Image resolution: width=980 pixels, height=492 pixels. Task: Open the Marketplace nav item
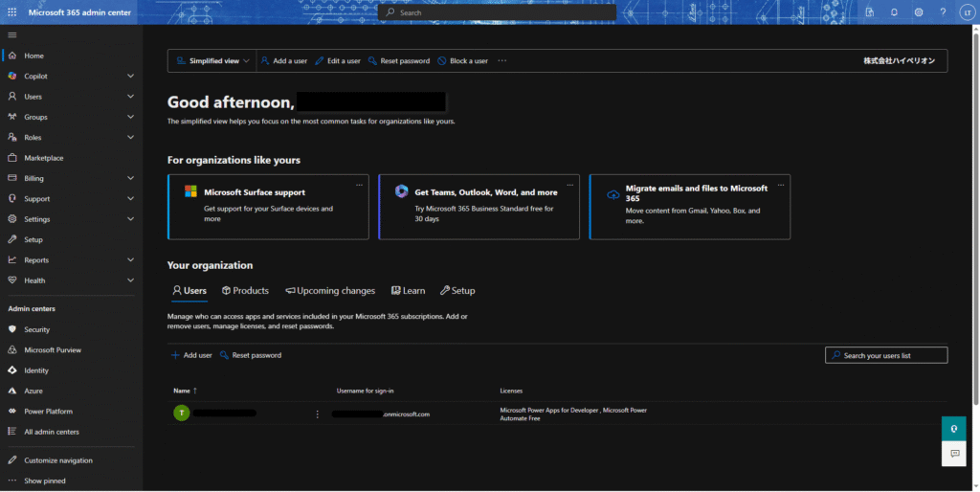tap(43, 158)
